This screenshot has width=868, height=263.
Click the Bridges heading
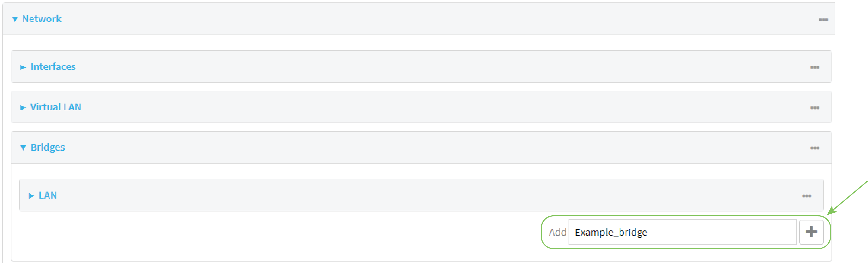pyautogui.click(x=48, y=147)
